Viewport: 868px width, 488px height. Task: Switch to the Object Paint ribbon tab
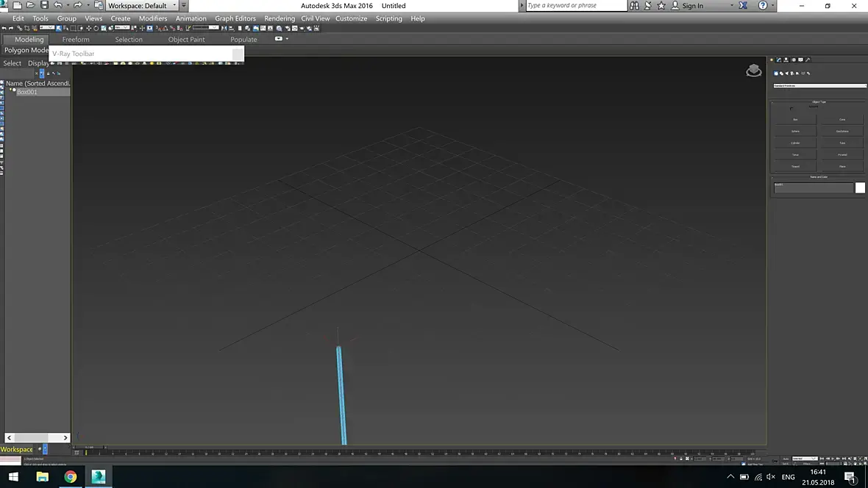point(187,39)
